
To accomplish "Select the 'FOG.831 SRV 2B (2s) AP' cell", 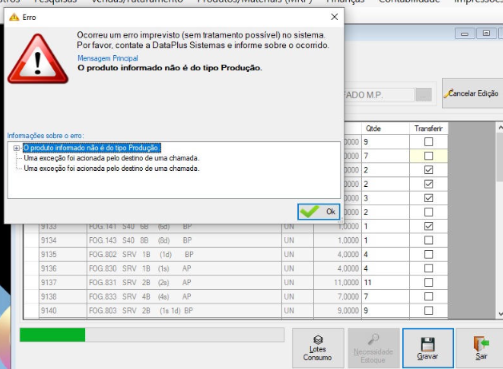I will pyautogui.click(x=184, y=282).
